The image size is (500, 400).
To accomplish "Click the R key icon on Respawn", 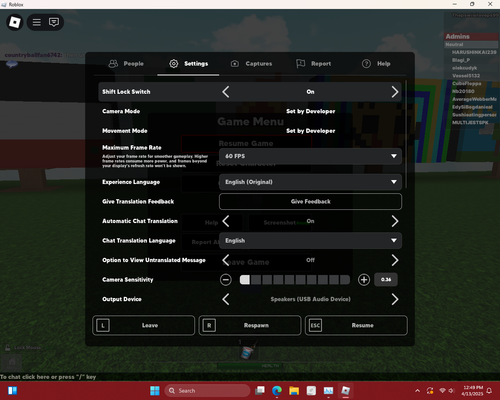I will pos(209,325).
